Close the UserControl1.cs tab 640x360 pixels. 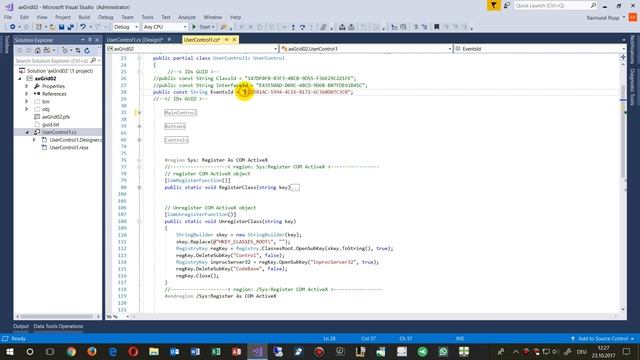coord(234,40)
